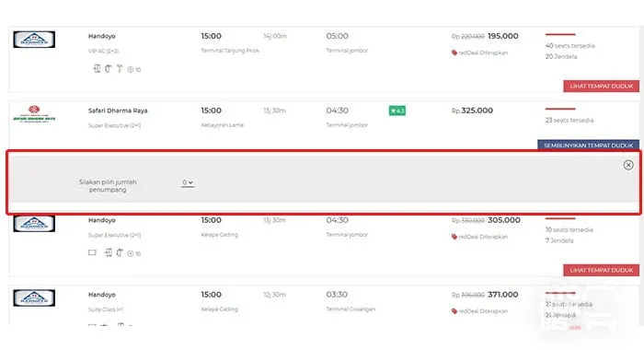Click Handoyo name in VIP AC row
This screenshot has height=350, width=644.
[102, 36]
